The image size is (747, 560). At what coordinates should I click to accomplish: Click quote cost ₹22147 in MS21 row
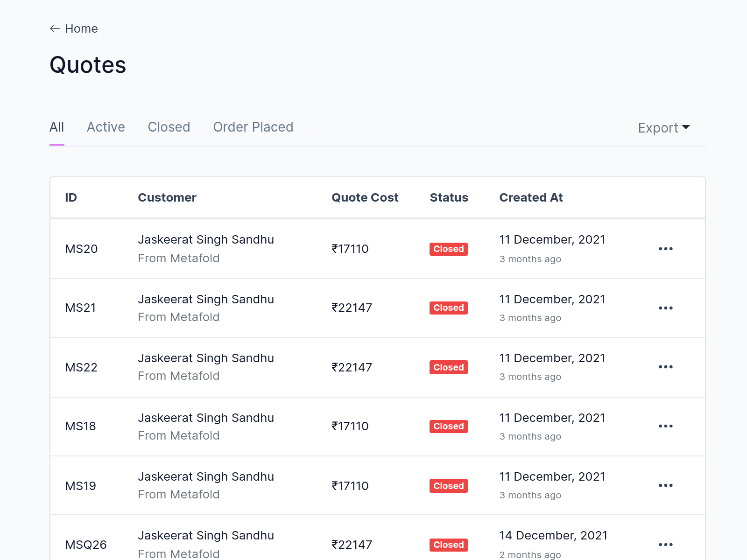pyautogui.click(x=352, y=308)
